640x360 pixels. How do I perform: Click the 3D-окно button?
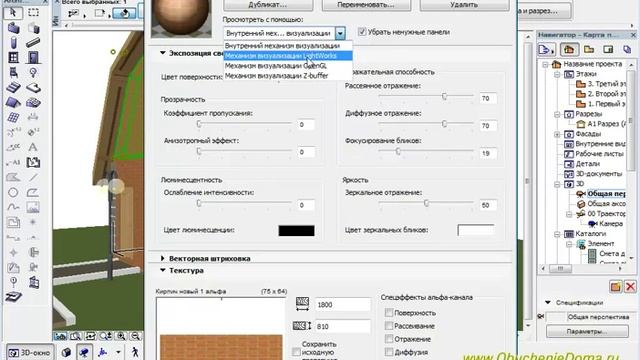(x=30, y=352)
